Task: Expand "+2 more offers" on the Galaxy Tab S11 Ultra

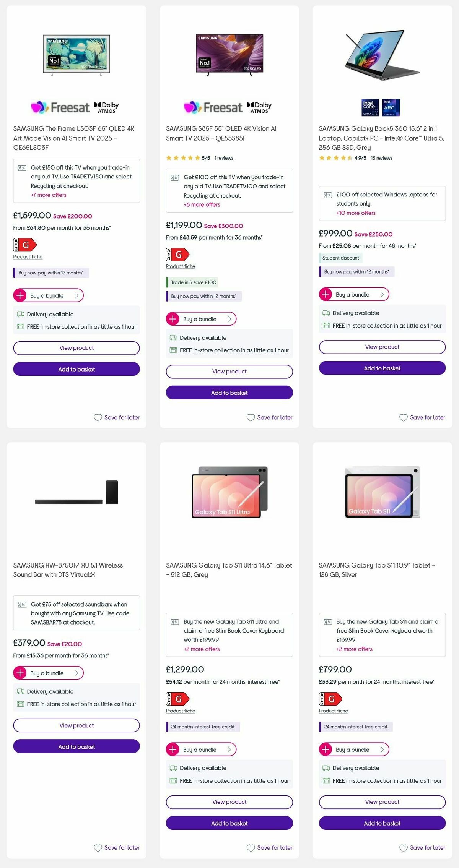Action: (x=202, y=649)
